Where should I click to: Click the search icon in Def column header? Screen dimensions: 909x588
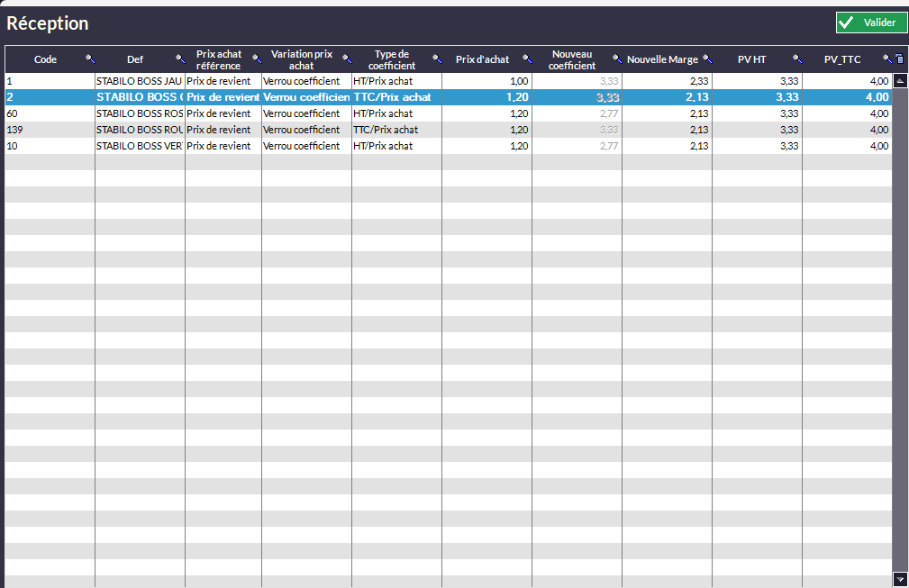[x=179, y=59]
